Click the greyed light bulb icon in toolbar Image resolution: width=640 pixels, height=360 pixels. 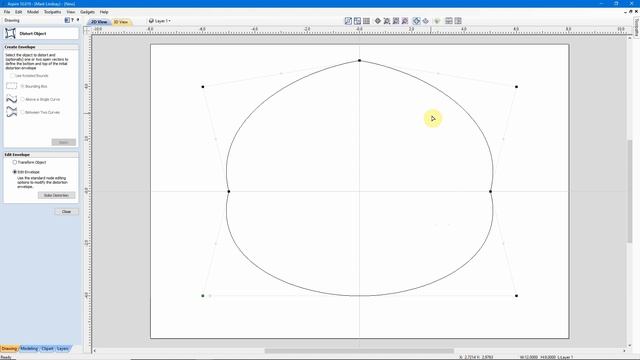[x=437, y=21]
